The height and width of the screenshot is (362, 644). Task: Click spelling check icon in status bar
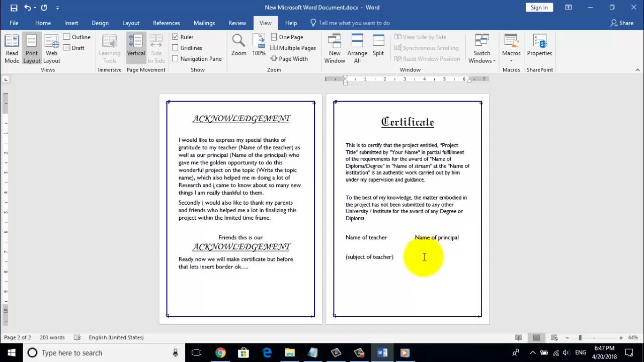77,337
